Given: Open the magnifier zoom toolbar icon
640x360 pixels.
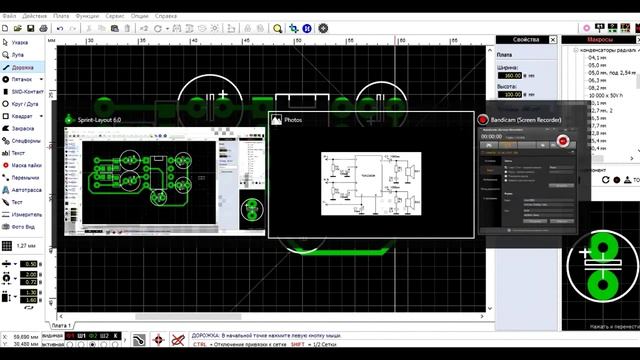Looking at the screenshot, I should 278,29.
